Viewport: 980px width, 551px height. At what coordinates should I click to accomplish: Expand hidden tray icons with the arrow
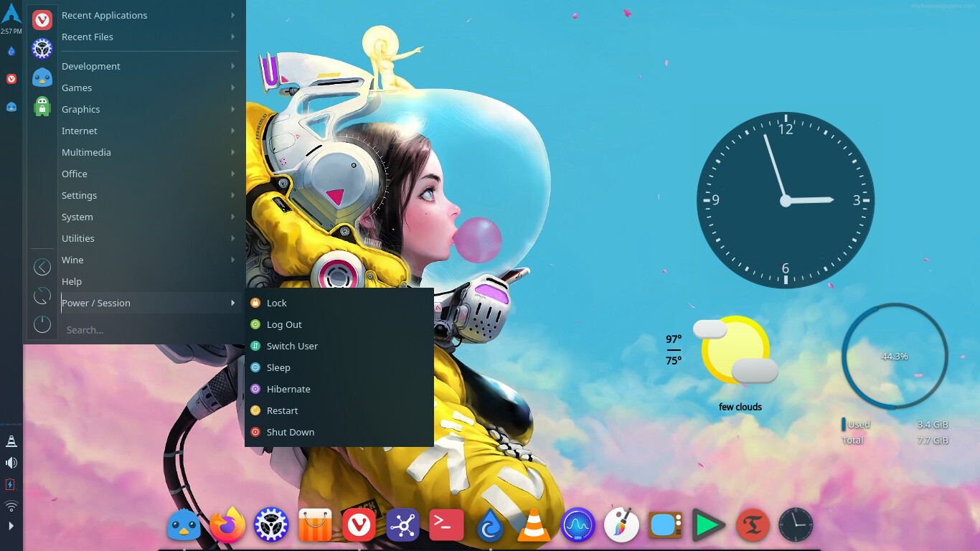(x=11, y=526)
